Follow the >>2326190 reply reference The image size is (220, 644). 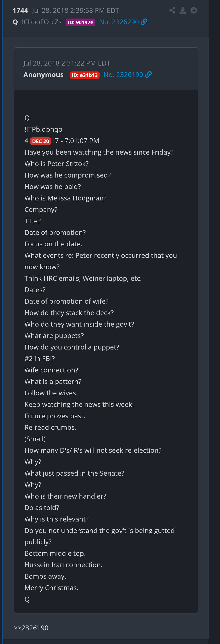pos(31,628)
